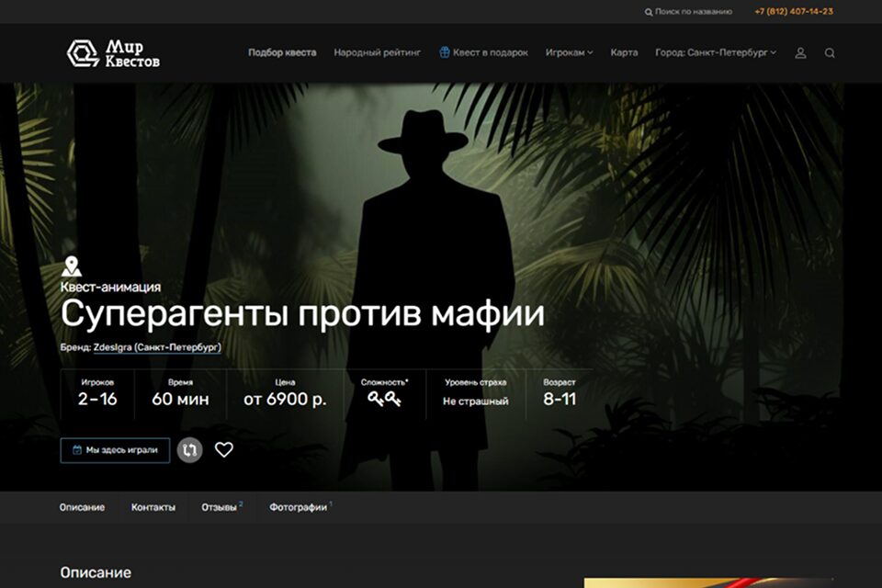Click the compare arrows round icon

tap(189, 450)
